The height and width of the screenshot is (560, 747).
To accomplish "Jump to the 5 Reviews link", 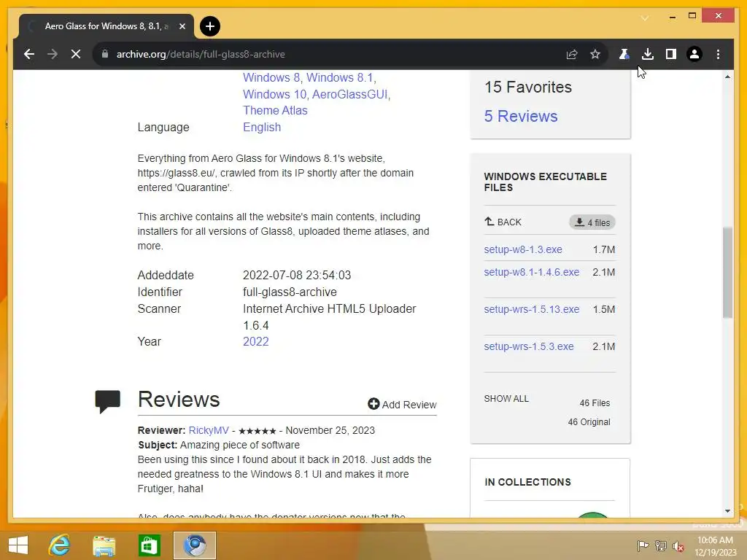I will pos(521,116).
